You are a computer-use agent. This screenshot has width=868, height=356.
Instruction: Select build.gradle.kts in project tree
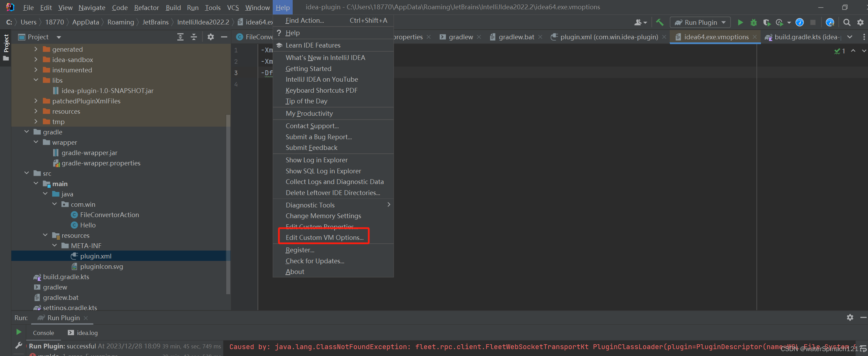[x=66, y=277]
